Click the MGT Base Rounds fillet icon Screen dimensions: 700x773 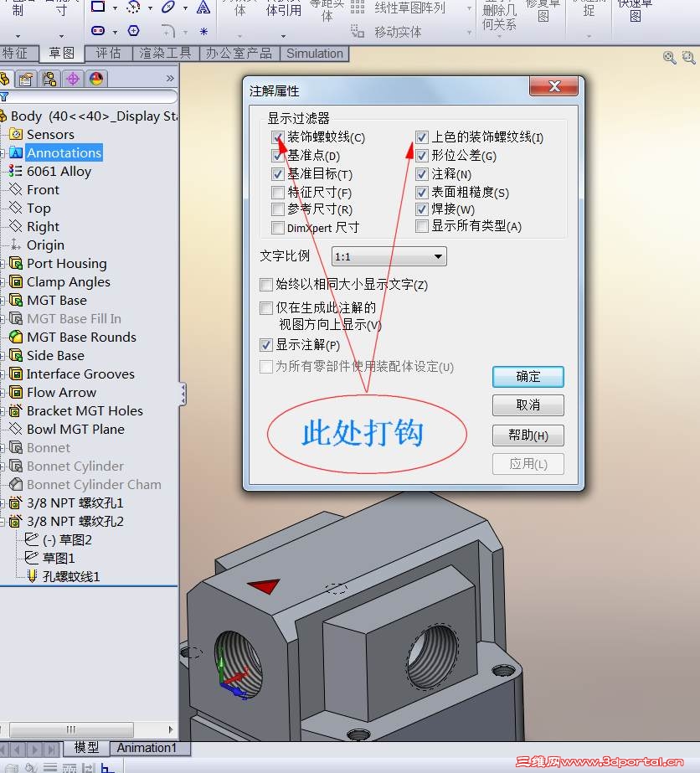[x=16, y=337]
